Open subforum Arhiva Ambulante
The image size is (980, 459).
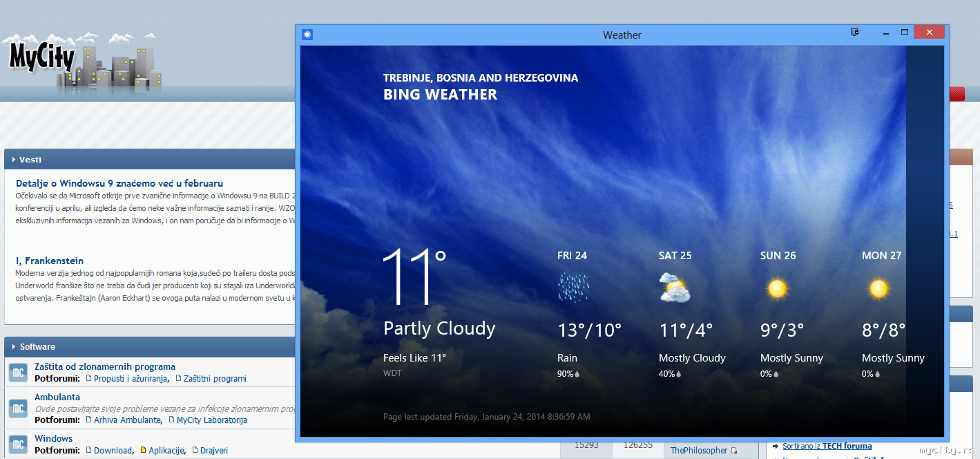(x=128, y=420)
